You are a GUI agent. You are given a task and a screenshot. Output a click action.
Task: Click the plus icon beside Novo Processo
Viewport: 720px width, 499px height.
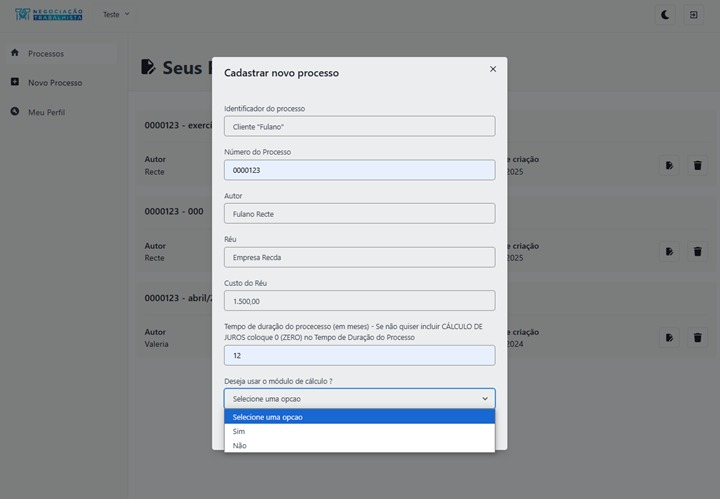(15, 82)
